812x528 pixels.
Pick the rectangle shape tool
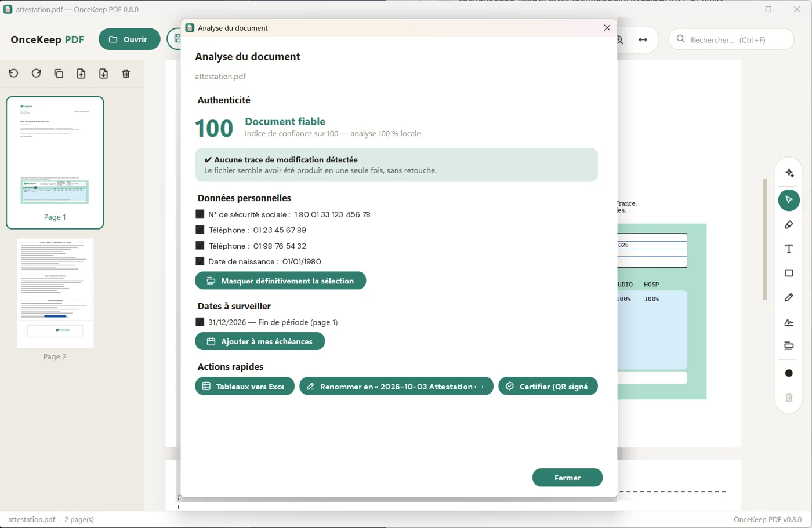(789, 273)
